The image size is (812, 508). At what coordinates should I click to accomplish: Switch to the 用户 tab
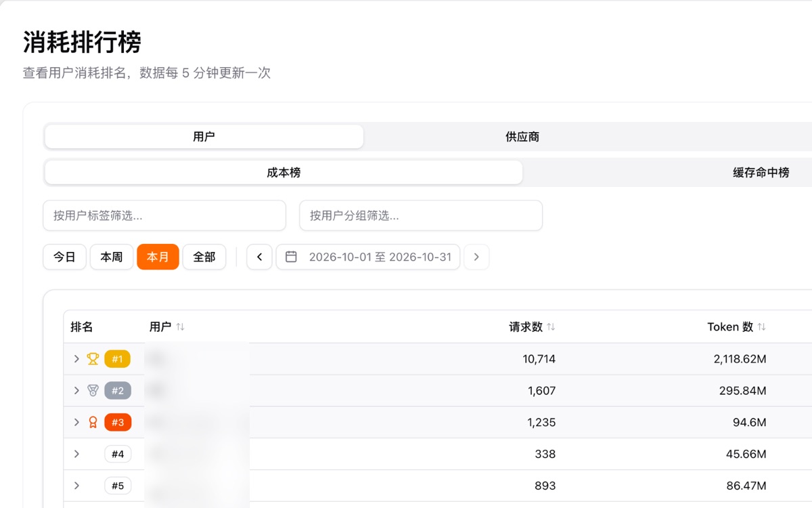tap(204, 137)
